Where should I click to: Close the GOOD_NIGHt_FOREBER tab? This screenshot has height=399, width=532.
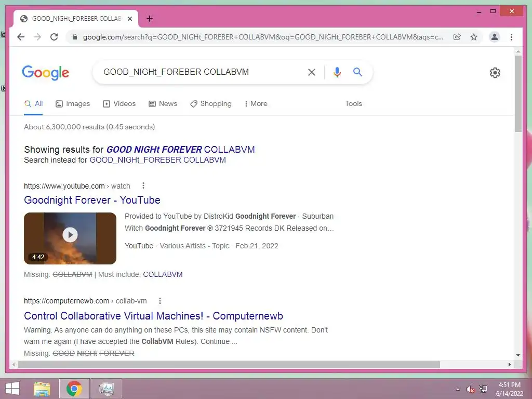pyautogui.click(x=129, y=19)
